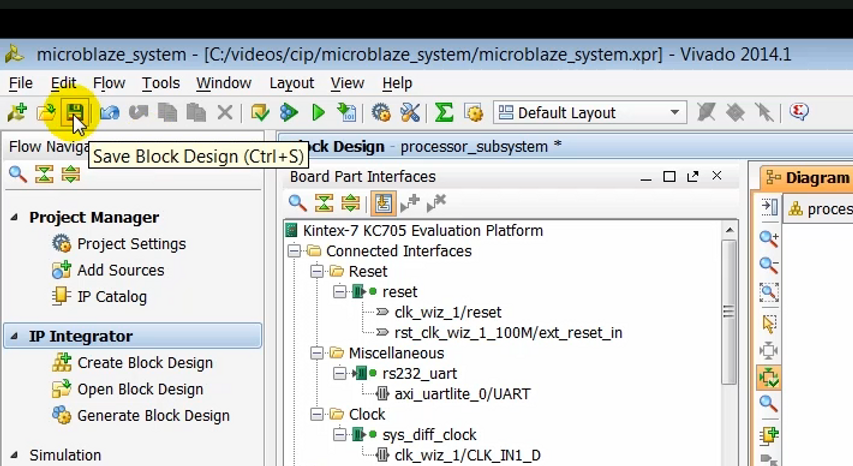Collapse the Project Manager section
The image size is (853, 466).
pos(15,218)
